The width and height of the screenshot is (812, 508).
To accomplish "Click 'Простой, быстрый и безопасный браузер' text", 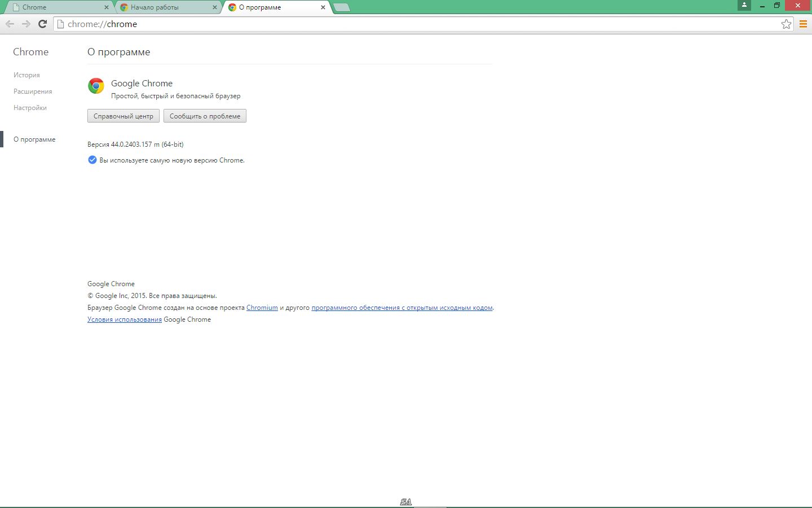I will [x=176, y=96].
